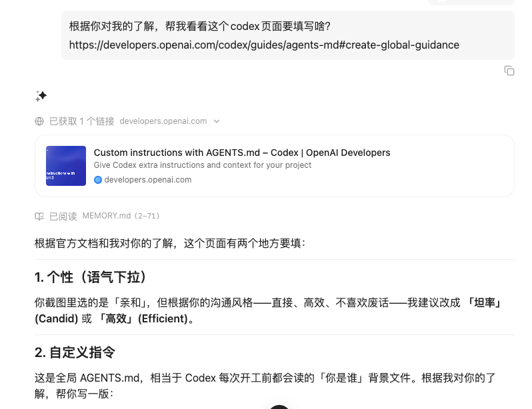Click the description Give Codex extra instructions
The width and height of the screenshot is (532, 409).
tap(203, 165)
